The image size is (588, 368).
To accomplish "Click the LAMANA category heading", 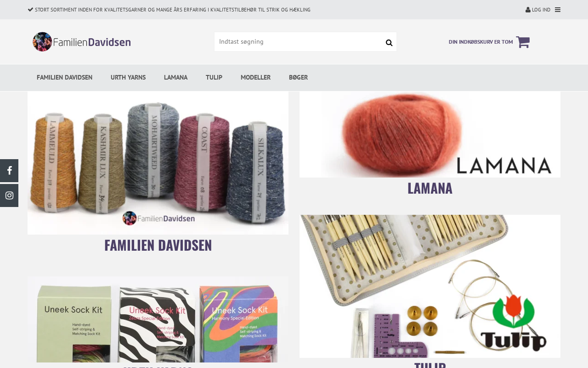I will [x=430, y=188].
